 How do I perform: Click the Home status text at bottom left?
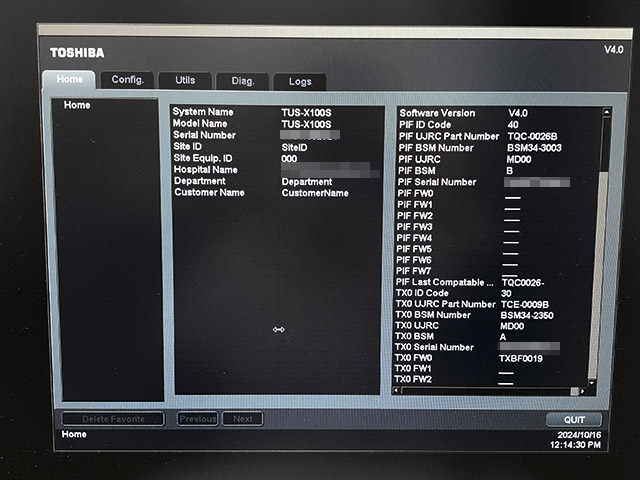[x=74, y=434]
